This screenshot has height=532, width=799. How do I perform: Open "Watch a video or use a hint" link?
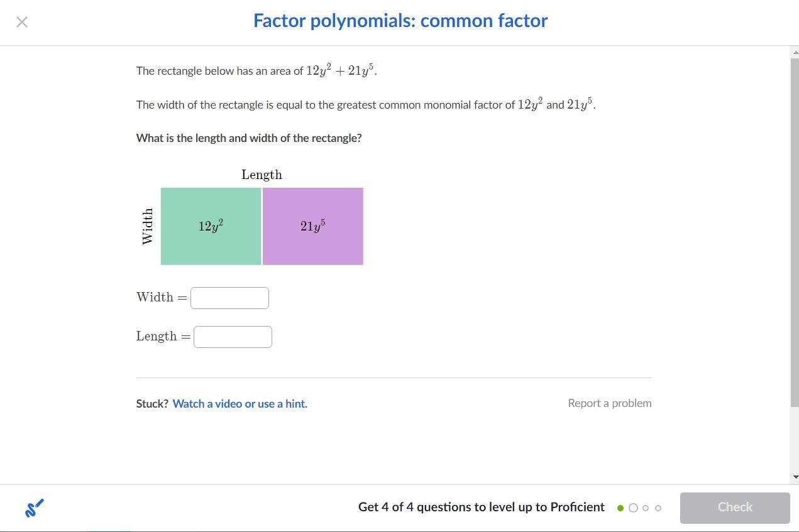[240, 404]
